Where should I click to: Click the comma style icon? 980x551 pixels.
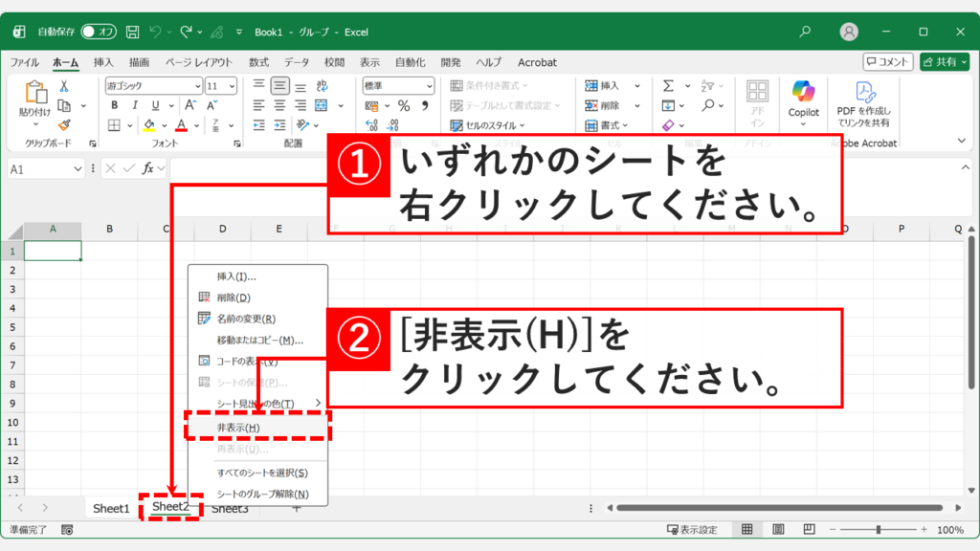pos(425,106)
